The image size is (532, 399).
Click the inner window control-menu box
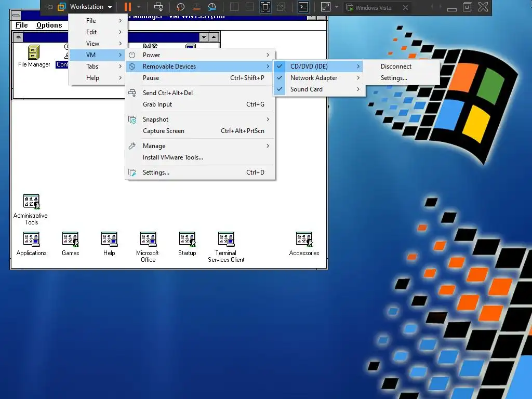[x=18, y=37]
